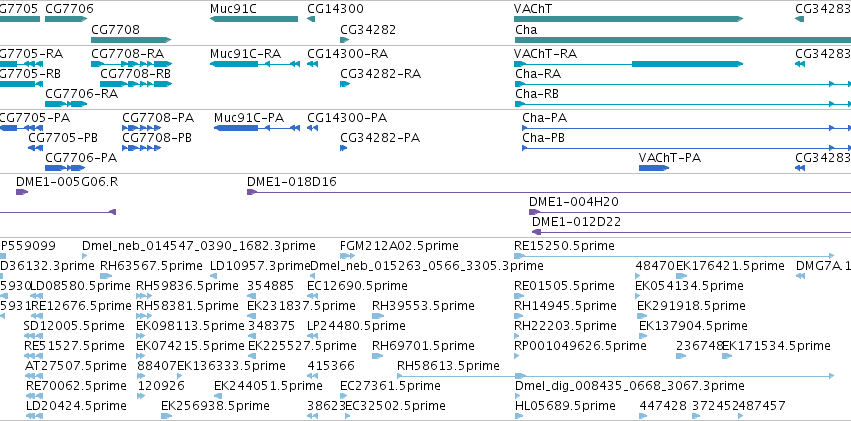Click the CG34282-RA transcript arrow
Viewport: 851px width, 421px height.
tap(345, 84)
